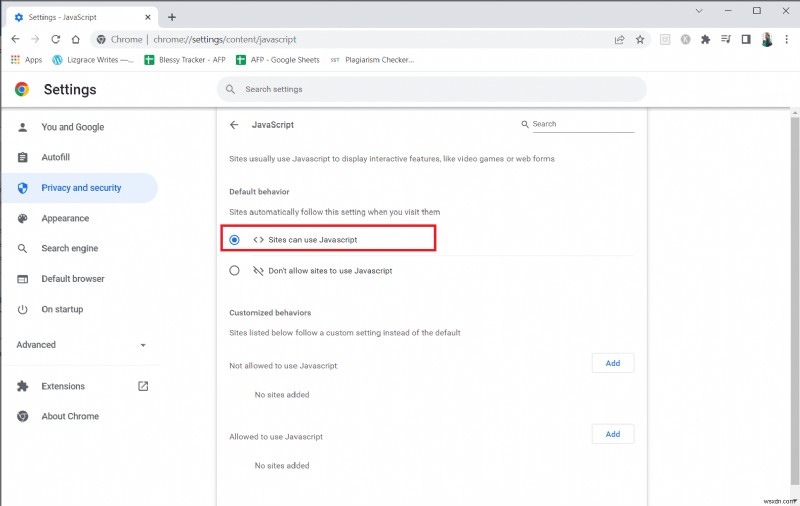Open Extensions link in the sidebar
800x506 pixels.
[63, 386]
